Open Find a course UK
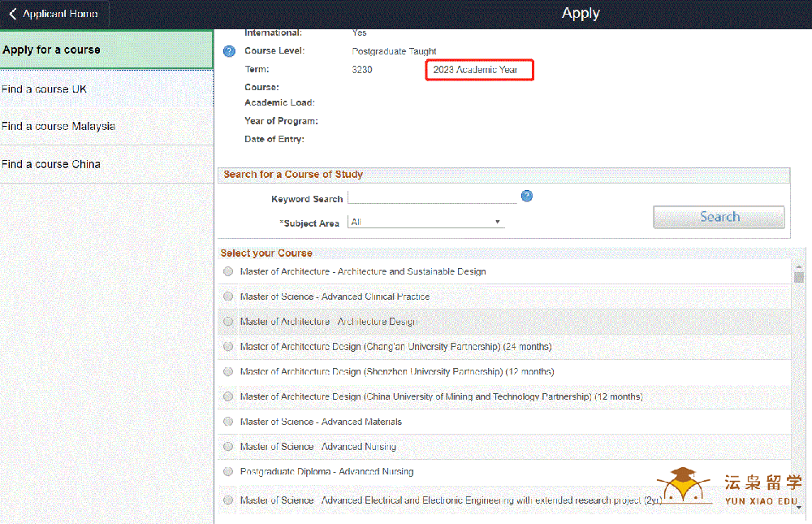Image resolution: width=812 pixels, height=524 pixels. tap(106, 89)
